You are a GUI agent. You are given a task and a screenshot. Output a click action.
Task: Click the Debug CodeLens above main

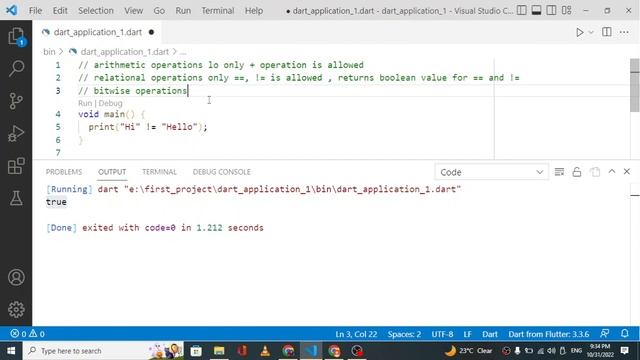[x=111, y=103]
